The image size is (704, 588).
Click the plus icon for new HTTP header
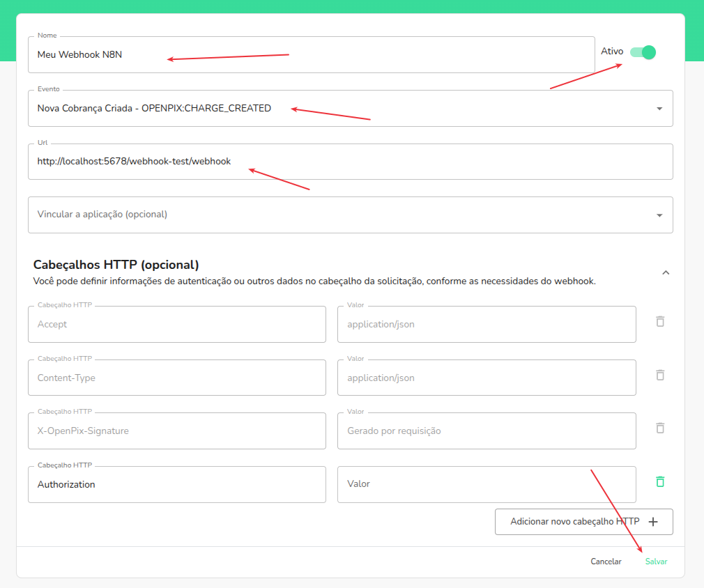click(x=653, y=522)
